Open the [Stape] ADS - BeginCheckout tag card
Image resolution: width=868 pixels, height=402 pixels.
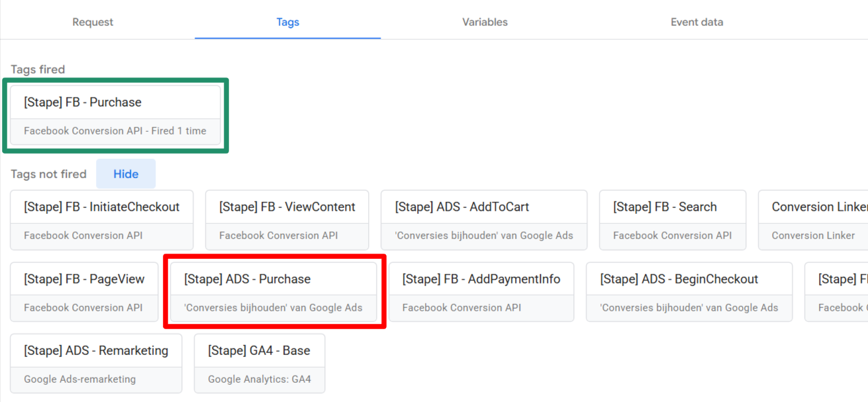pyautogui.click(x=689, y=292)
